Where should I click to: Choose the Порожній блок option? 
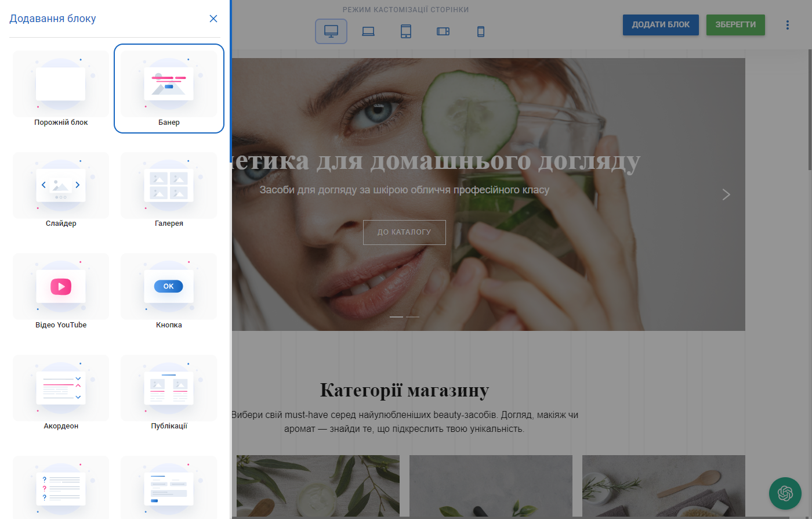60,83
